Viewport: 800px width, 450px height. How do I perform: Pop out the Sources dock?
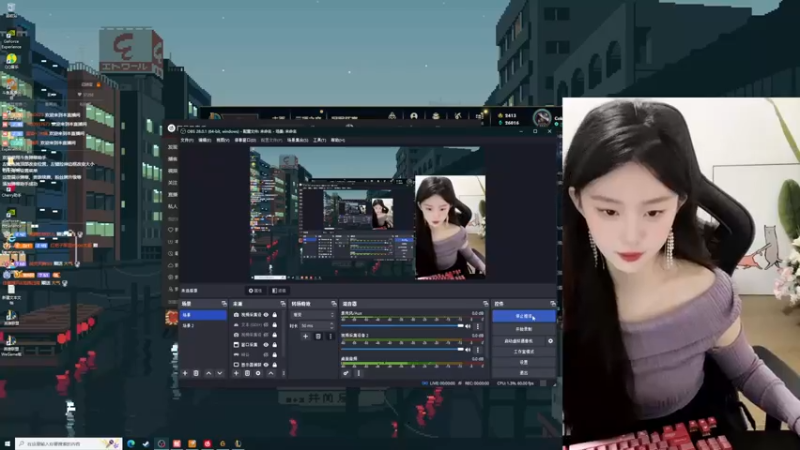pyautogui.click(x=283, y=304)
